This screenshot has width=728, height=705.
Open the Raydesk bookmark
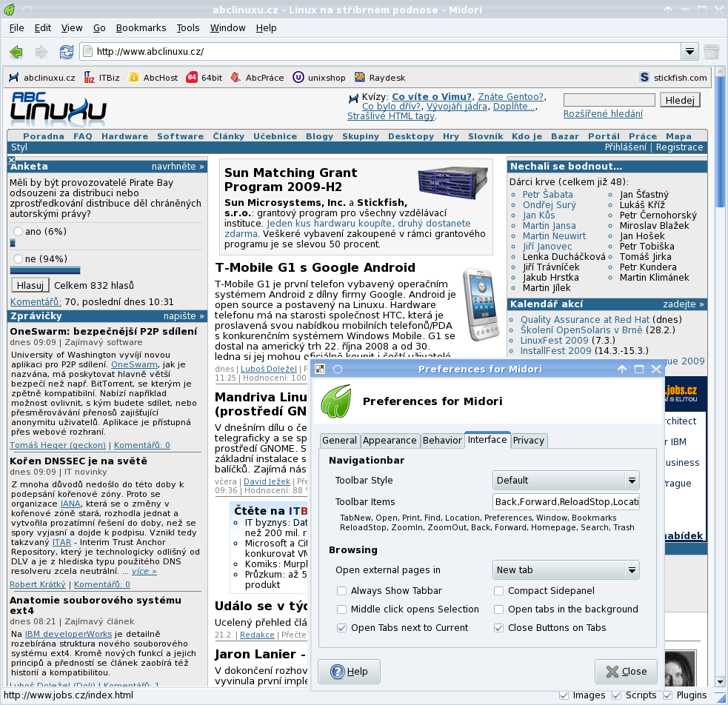pyautogui.click(x=380, y=78)
